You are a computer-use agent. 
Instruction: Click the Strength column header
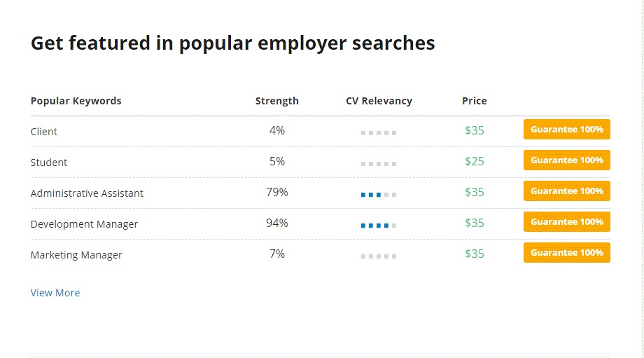(276, 101)
